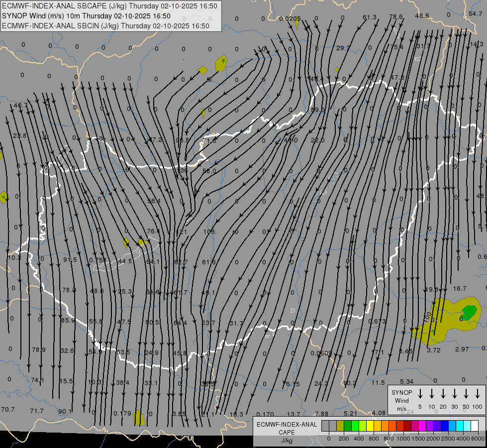
Task: Click the contour label 100 near southeast patch
Action: click(427, 317)
